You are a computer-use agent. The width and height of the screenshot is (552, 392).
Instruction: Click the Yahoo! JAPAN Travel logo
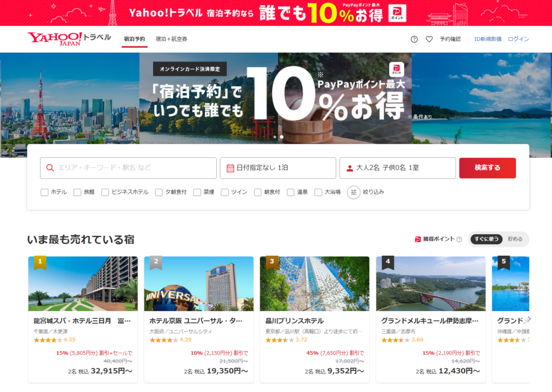click(x=70, y=39)
